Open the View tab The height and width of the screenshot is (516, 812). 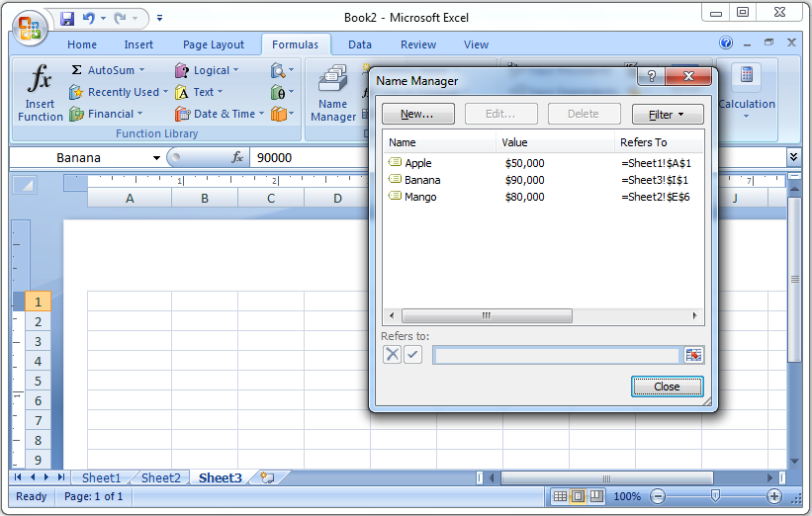476,45
